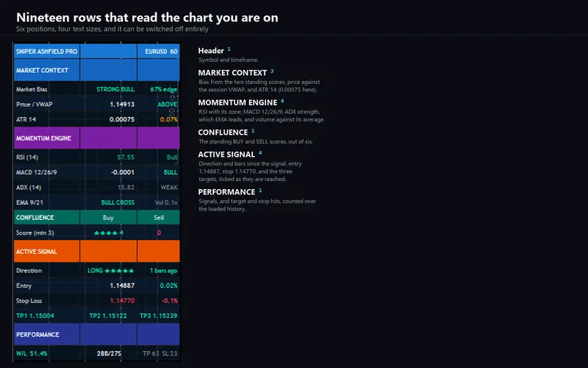Click the W/L 51.4% cell
588x368 pixels.
pyautogui.click(x=32, y=353)
